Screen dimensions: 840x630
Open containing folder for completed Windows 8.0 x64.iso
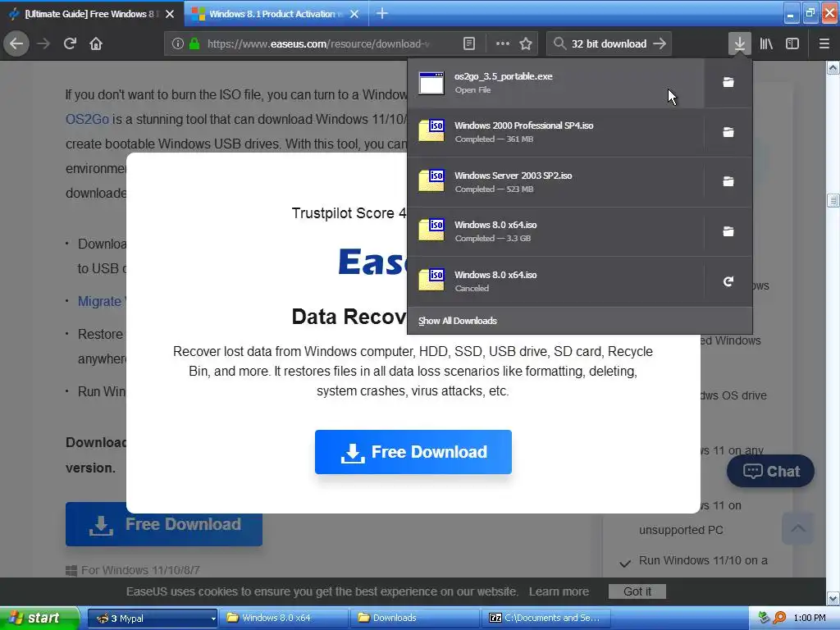[728, 231]
